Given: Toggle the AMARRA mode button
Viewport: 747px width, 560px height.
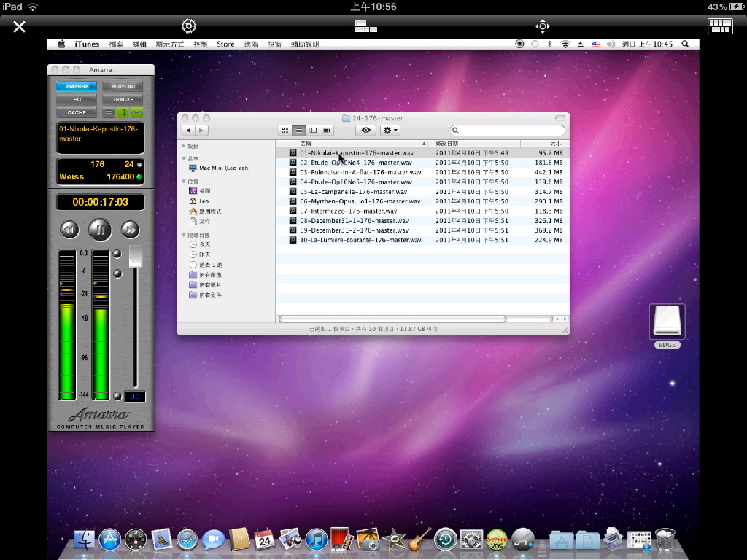Looking at the screenshot, I should (x=77, y=86).
